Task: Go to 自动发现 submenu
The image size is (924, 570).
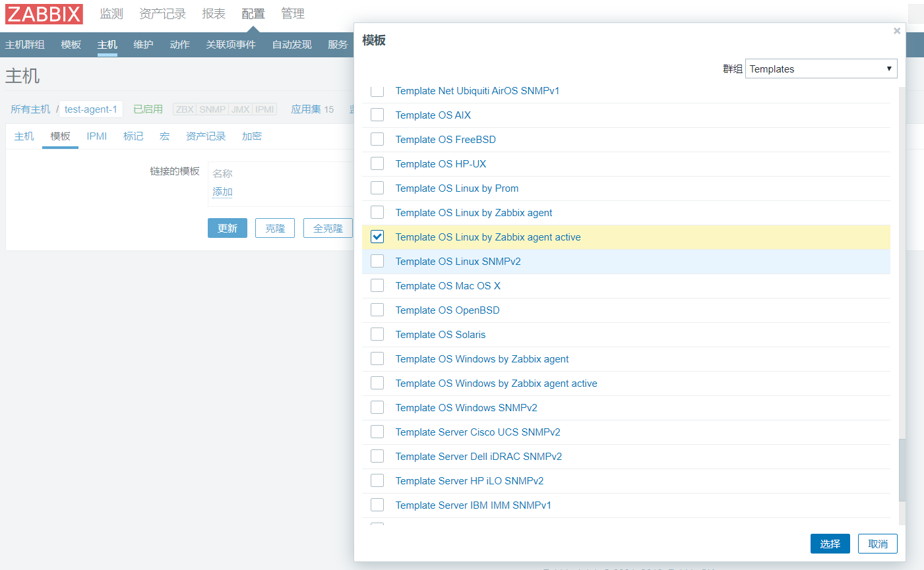Action: click(x=292, y=45)
